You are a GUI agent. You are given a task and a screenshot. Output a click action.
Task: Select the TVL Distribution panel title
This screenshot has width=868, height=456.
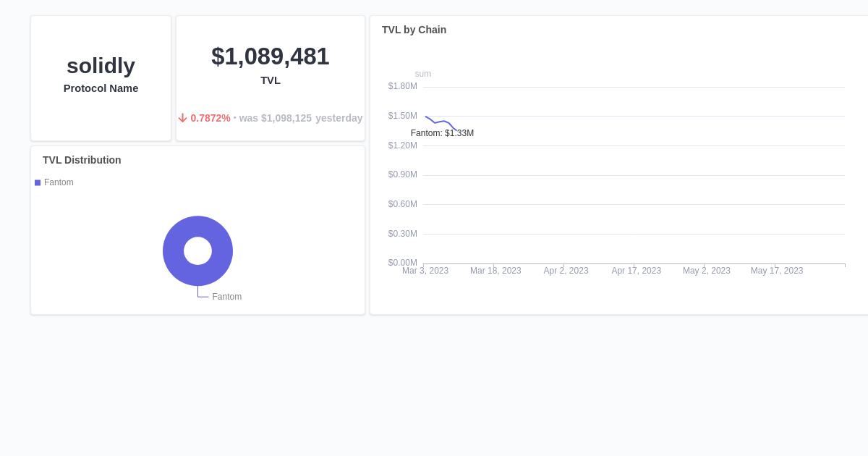click(82, 160)
